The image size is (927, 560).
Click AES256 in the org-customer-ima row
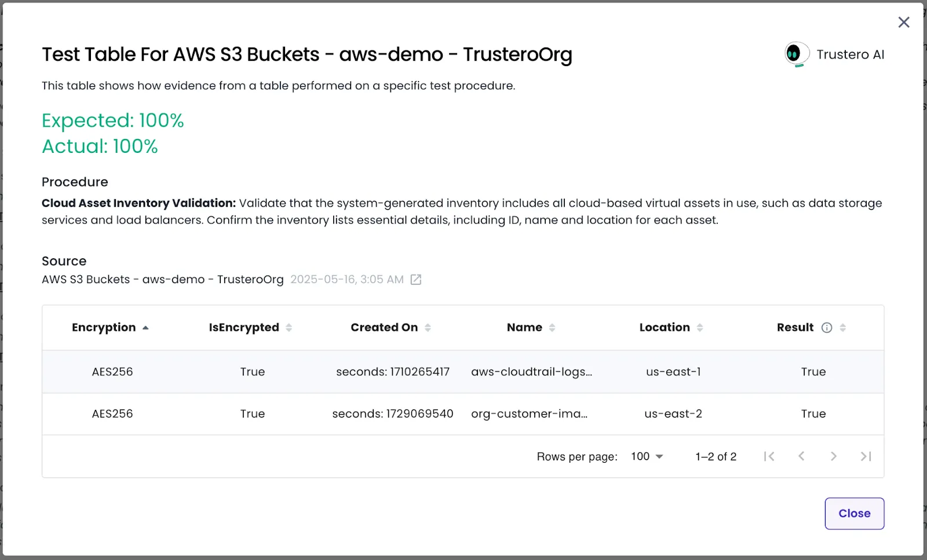112,414
